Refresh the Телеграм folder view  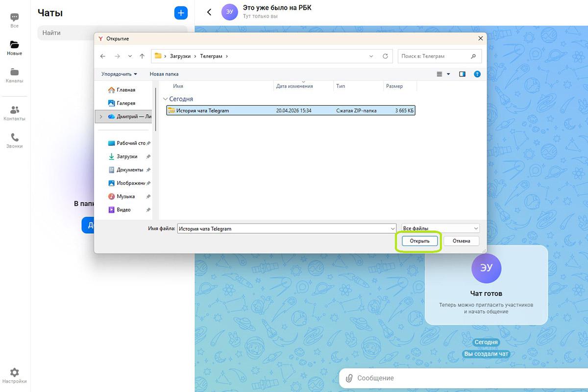tap(385, 56)
